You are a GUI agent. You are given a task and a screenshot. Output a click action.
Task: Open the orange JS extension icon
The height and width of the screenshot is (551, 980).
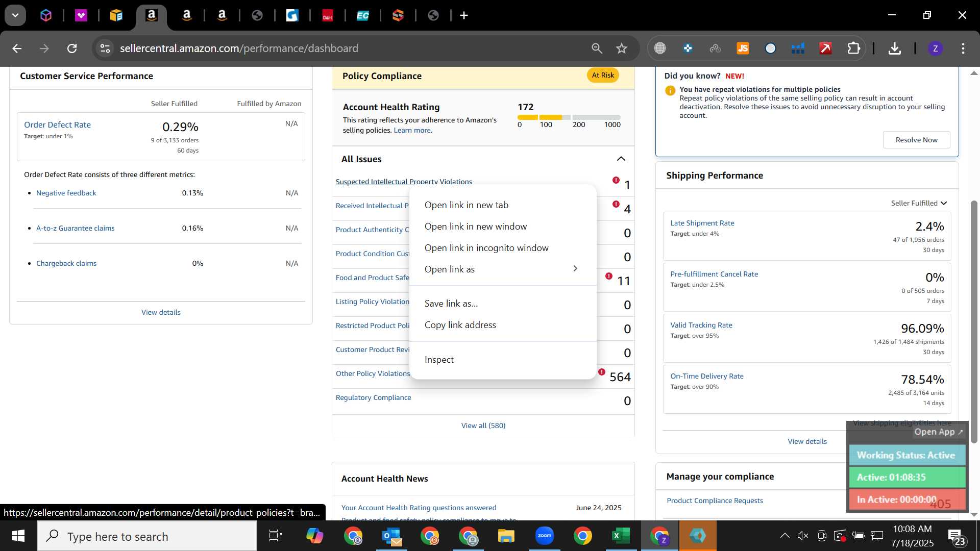pos(743,48)
